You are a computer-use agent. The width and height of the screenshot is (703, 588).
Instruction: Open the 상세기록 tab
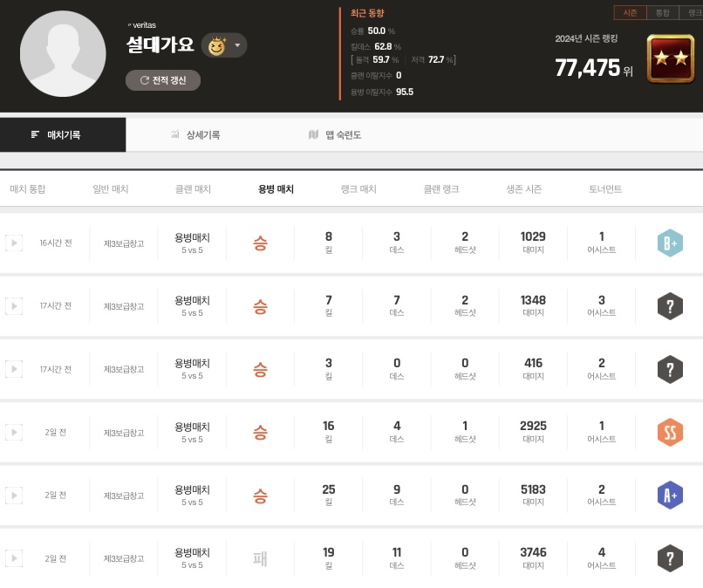coord(196,135)
